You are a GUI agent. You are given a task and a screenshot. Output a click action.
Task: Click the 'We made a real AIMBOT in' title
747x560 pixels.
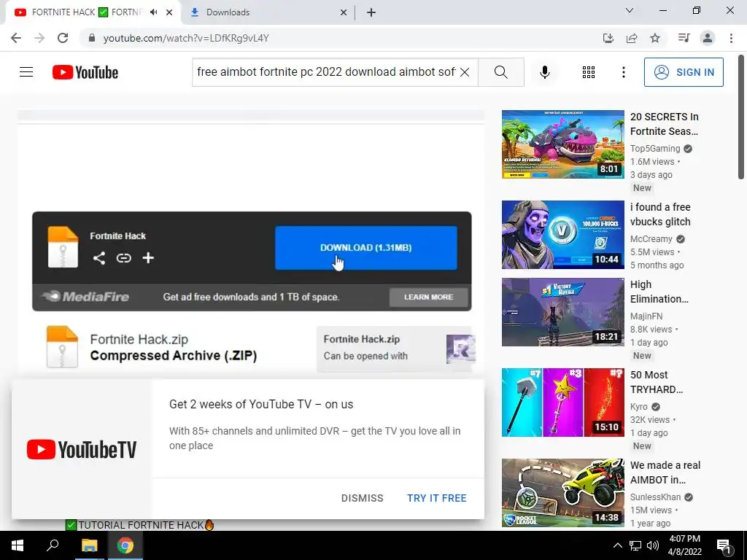(665, 472)
